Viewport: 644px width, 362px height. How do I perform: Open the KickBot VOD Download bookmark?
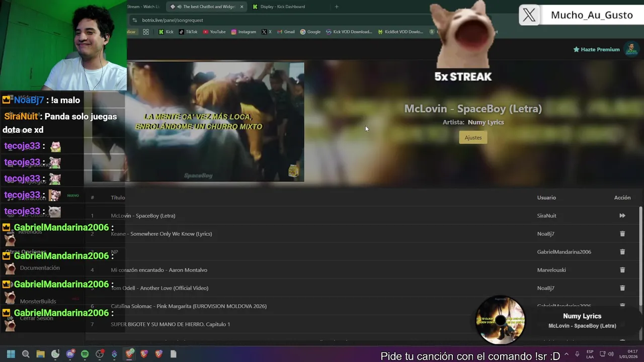(x=400, y=32)
